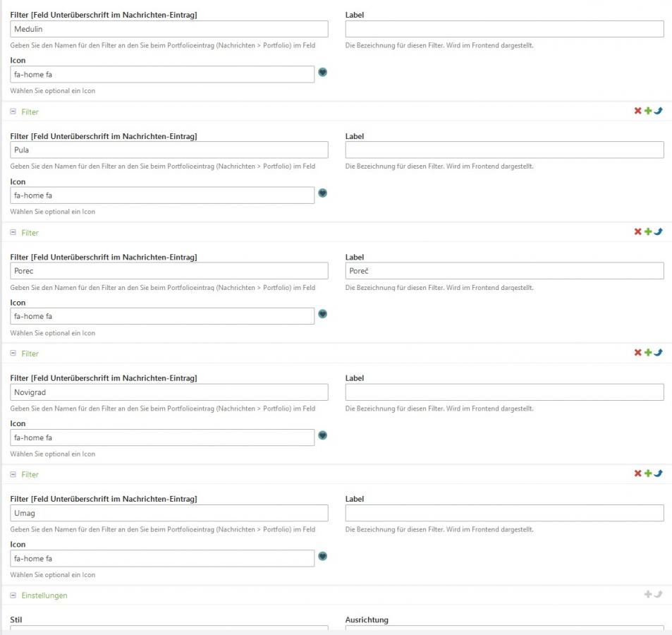Collapse the Filter section containing Novigrad

pos(13,353)
